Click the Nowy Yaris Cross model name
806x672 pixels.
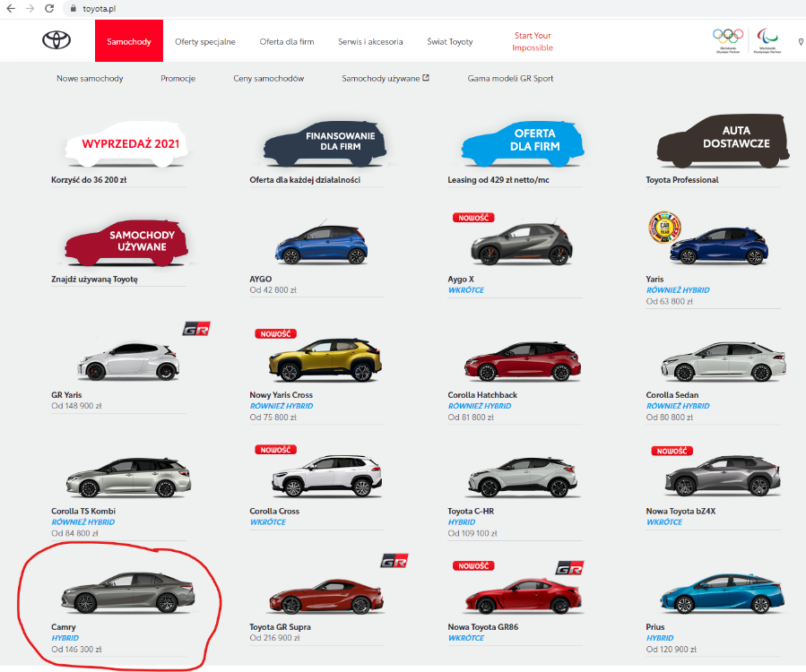tap(282, 395)
